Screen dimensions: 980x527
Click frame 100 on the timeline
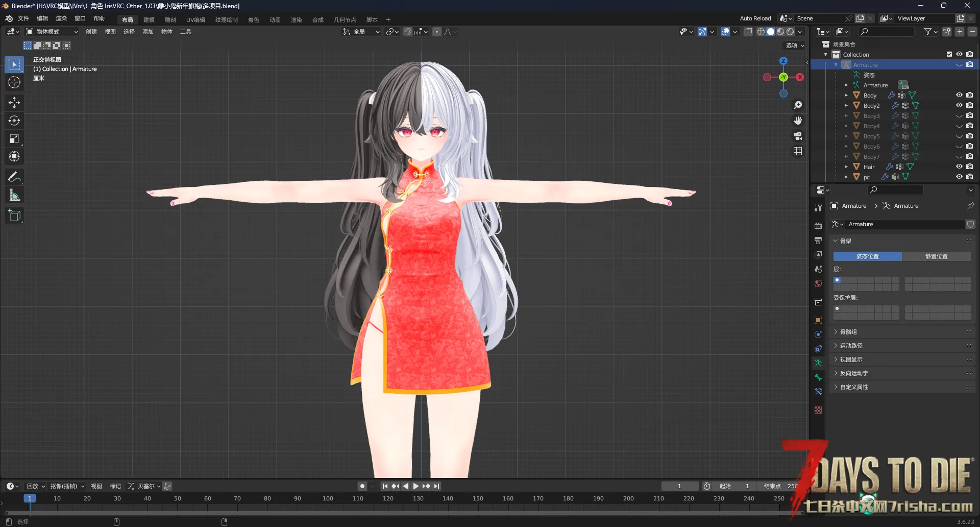point(328,498)
